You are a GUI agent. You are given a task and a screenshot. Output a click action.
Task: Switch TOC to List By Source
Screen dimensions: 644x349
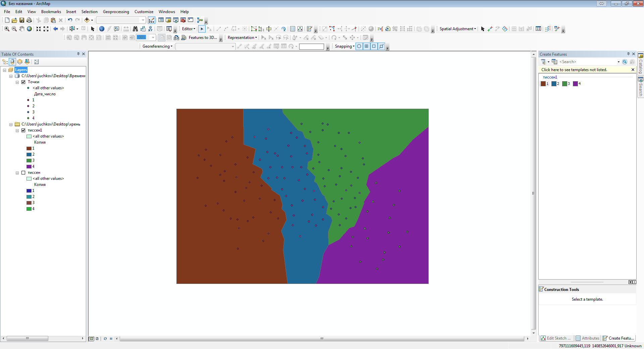[12, 62]
